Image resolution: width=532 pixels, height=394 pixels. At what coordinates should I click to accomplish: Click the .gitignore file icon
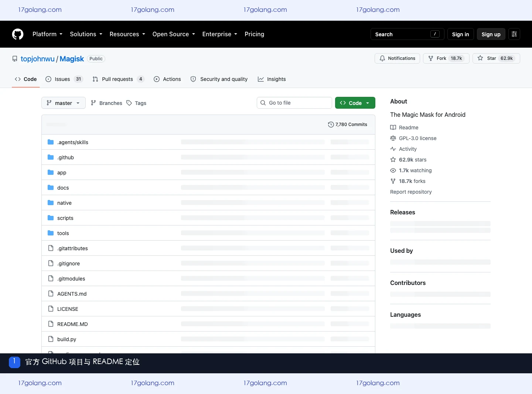[x=51, y=263]
